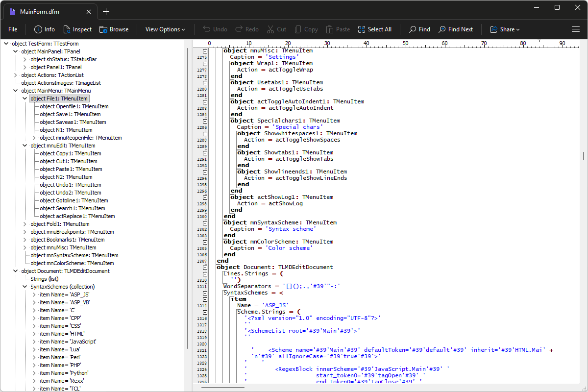
Task: Click the Copy icon
Action: coord(297,29)
